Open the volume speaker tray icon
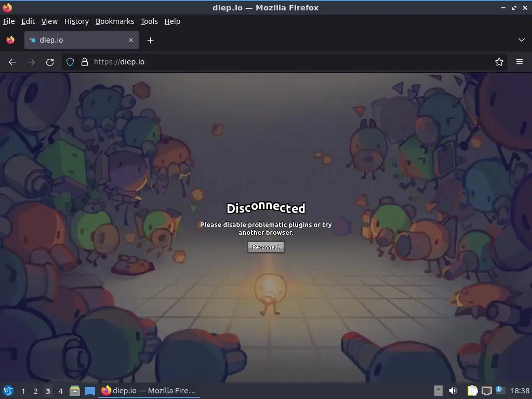 tap(453, 391)
